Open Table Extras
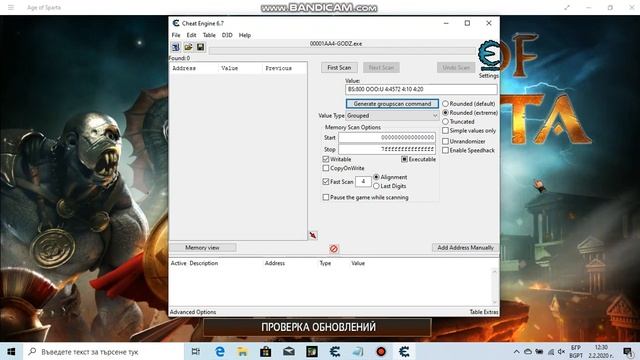Screen dimensions: 640x360 pyautogui.click(x=484, y=312)
